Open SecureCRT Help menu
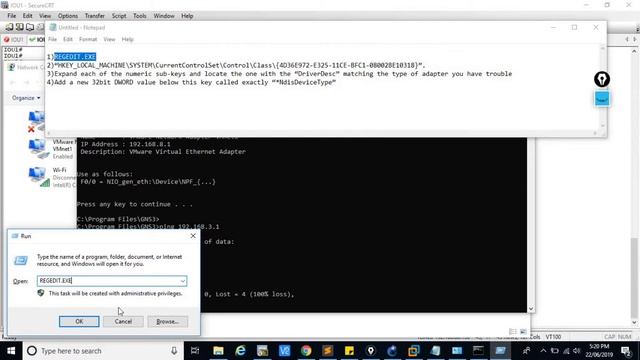 coord(187,16)
